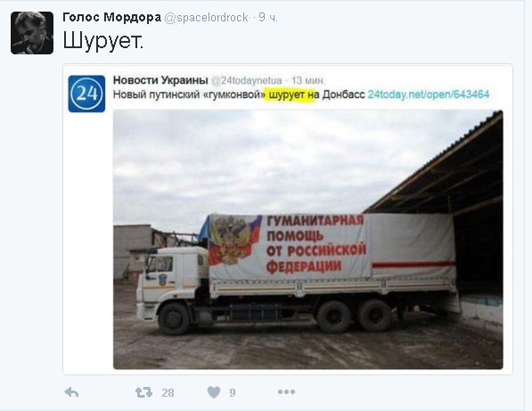Open the 24today.net/open/643464 link
Viewport: 532px width, 411px height.
[429, 94]
